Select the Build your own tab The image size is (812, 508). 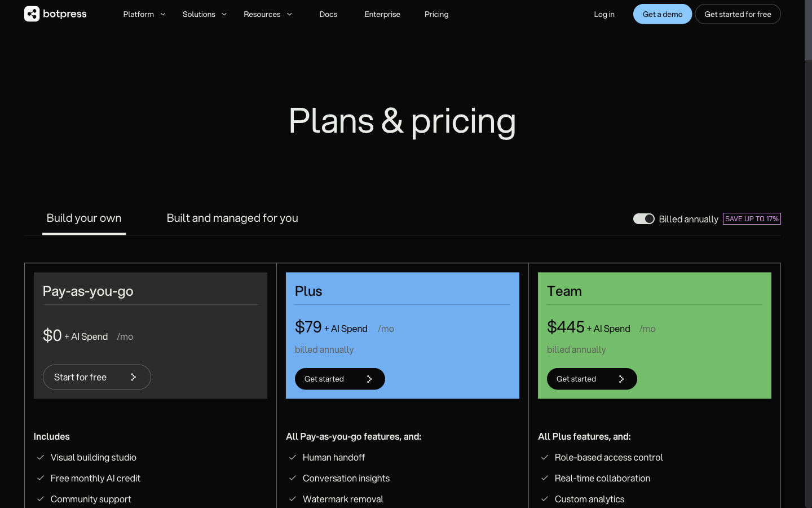[x=83, y=218]
